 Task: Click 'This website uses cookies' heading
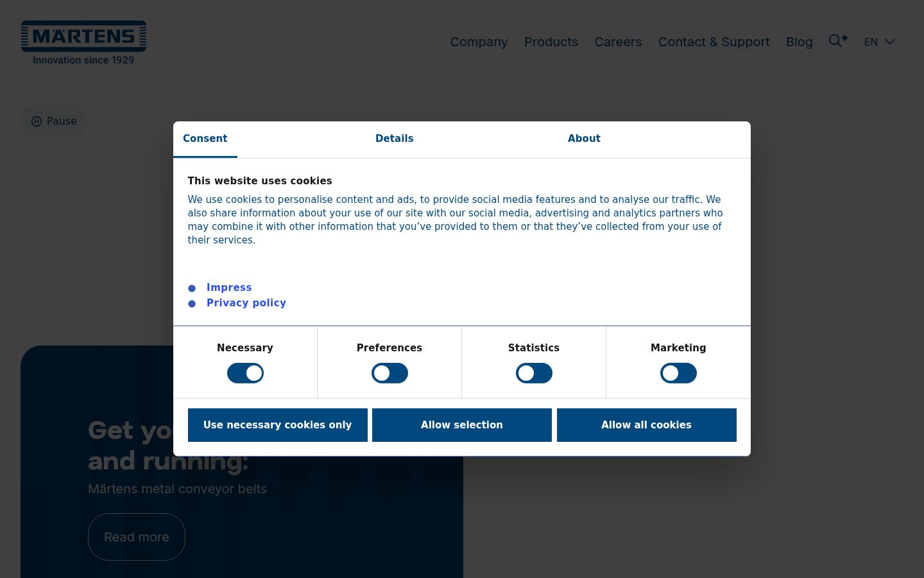click(260, 181)
